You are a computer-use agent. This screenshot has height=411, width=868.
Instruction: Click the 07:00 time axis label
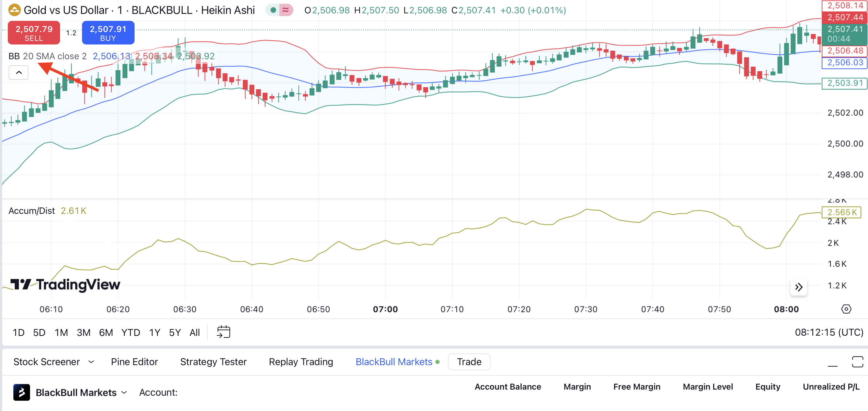[x=385, y=309]
